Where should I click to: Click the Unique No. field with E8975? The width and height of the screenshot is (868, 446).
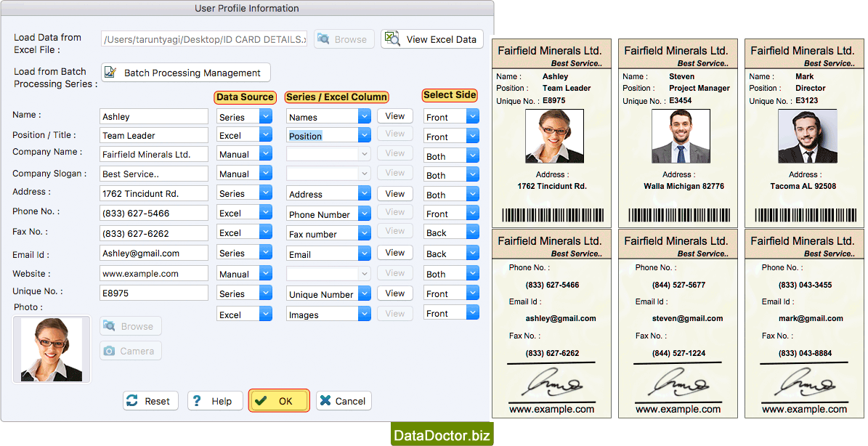154,293
